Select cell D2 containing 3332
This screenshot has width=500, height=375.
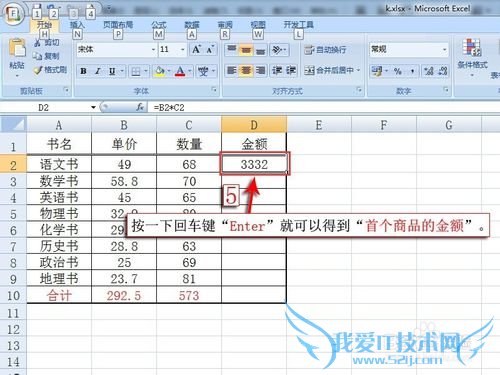254,164
